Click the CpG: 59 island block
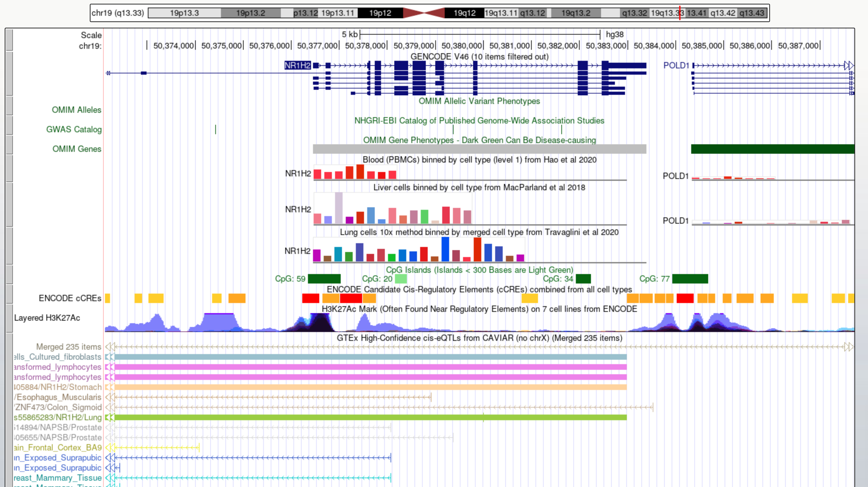Viewport: 868px width, 487px height. pos(324,279)
